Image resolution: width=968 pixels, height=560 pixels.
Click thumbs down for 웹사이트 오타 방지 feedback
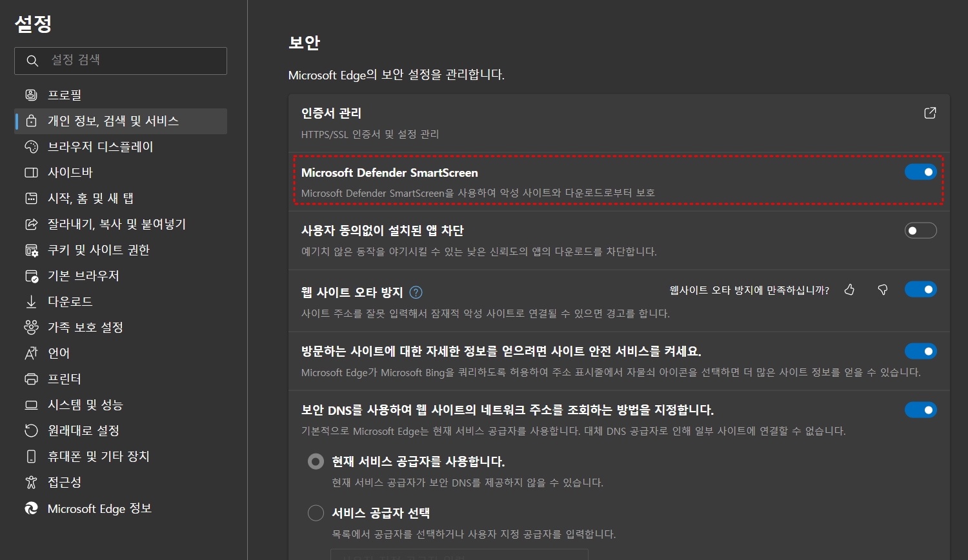coord(883,290)
